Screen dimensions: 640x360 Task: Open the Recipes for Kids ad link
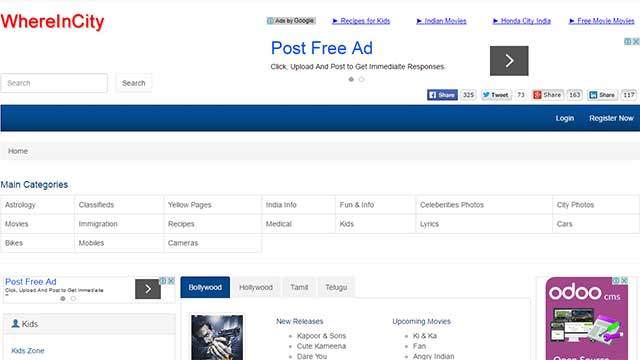point(361,21)
